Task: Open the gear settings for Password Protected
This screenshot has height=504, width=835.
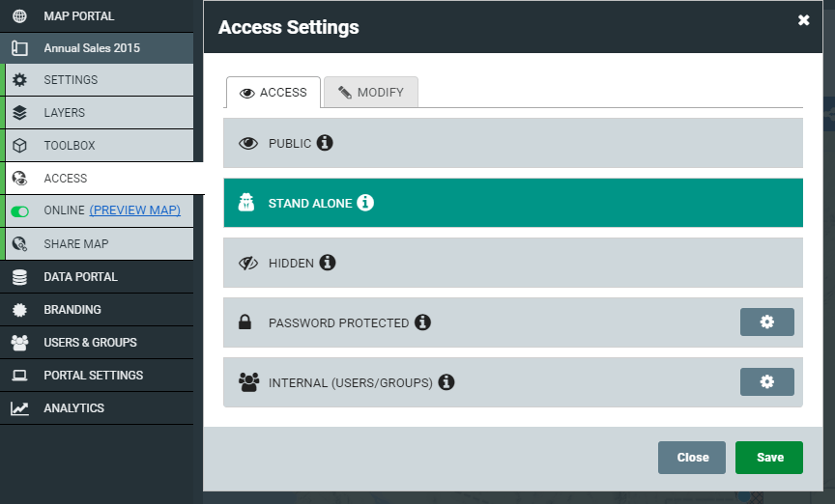Action: (x=766, y=322)
